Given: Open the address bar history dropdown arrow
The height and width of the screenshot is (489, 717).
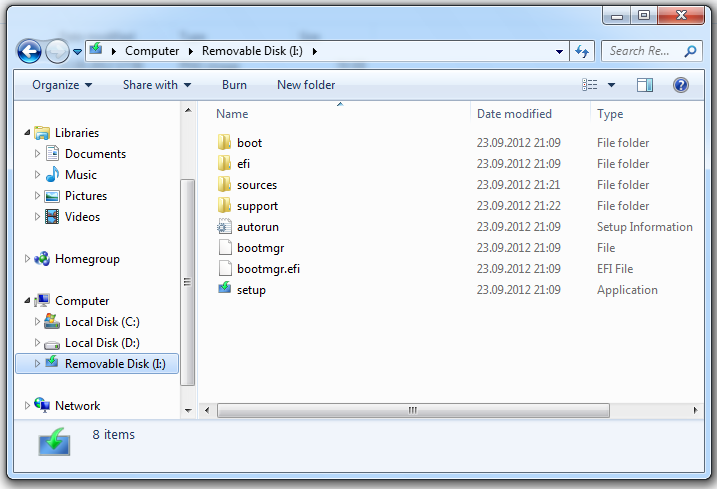Looking at the screenshot, I should click(559, 52).
